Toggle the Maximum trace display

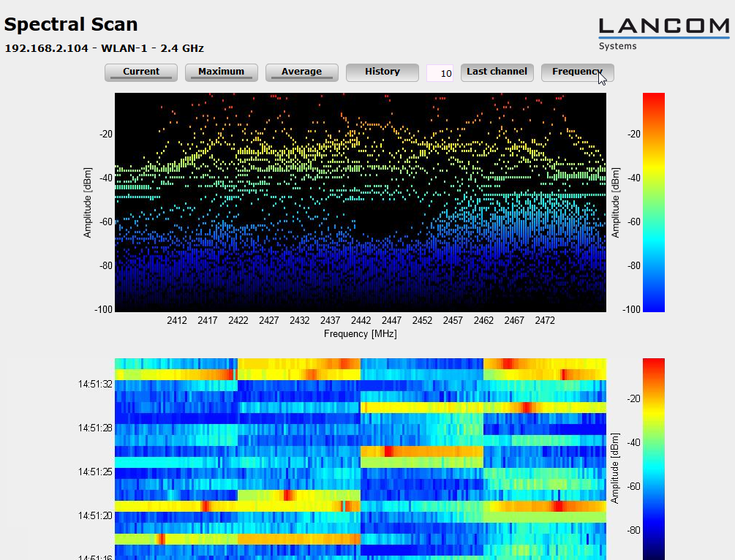click(x=221, y=72)
